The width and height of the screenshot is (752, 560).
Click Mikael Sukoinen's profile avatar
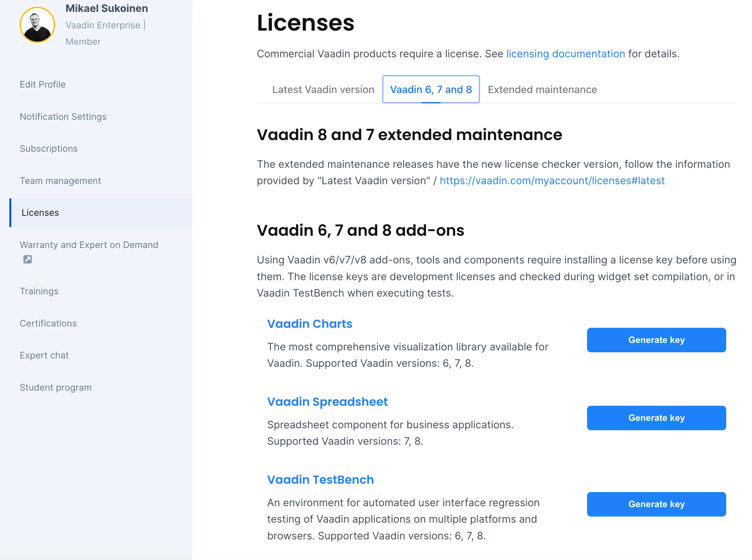37,24
